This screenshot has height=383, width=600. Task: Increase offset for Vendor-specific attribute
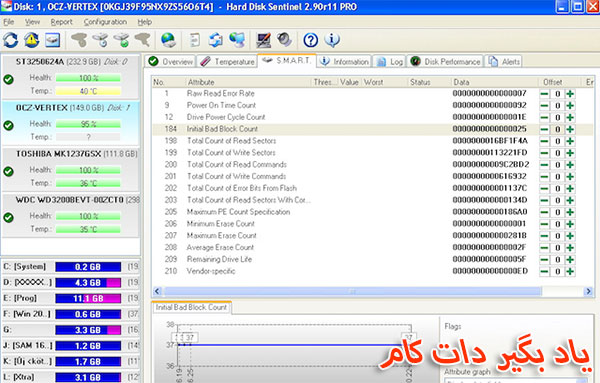(x=570, y=271)
